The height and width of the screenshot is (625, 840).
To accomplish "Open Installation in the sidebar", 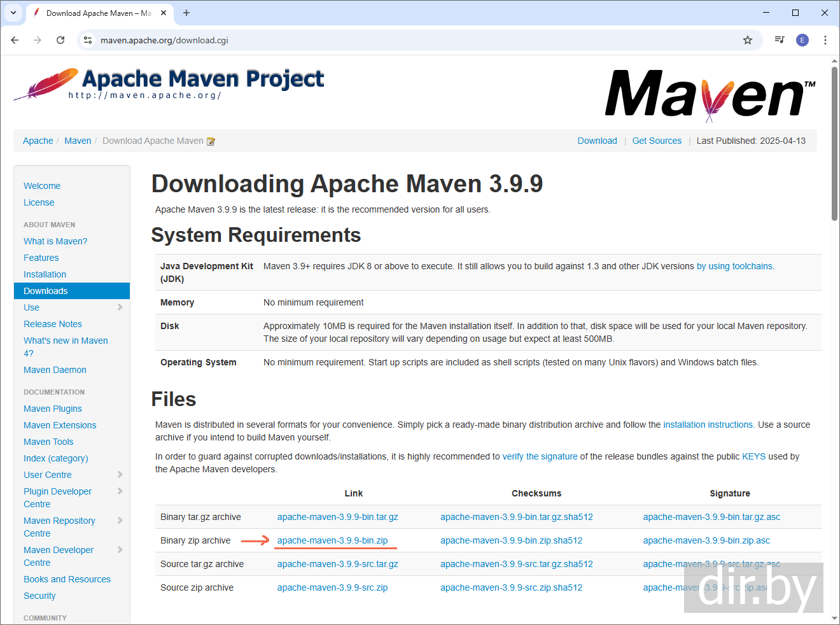I will click(x=45, y=274).
